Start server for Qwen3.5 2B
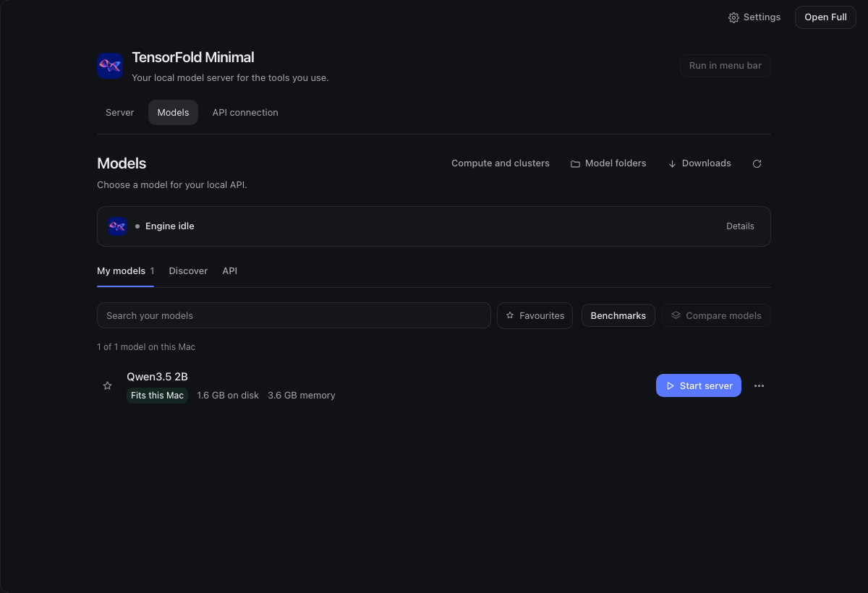The height and width of the screenshot is (593, 868). coord(699,385)
